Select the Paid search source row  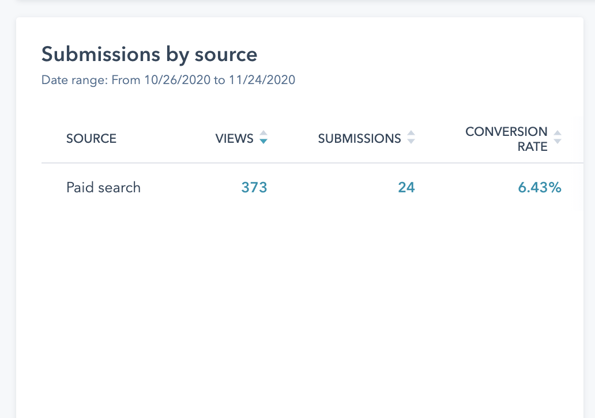click(312, 187)
